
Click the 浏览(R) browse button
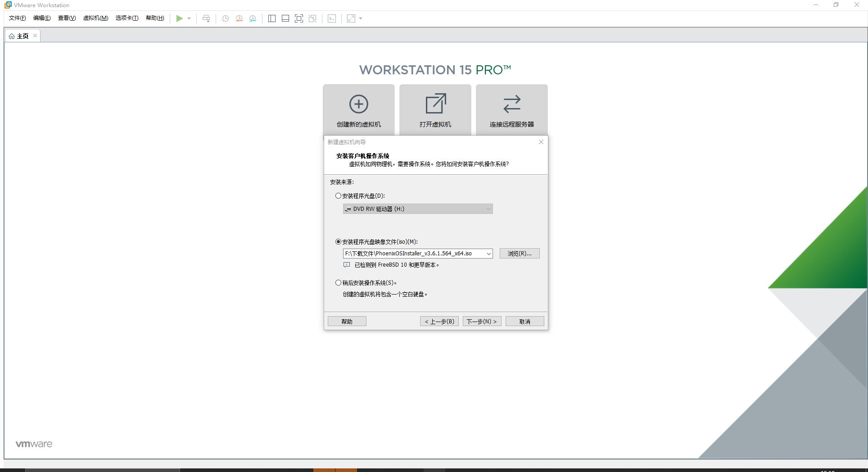pyautogui.click(x=519, y=253)
